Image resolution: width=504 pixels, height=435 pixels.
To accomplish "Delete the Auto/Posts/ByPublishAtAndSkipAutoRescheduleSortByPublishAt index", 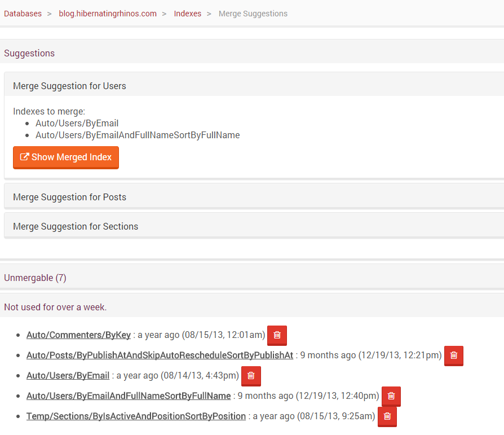I will pyautogui.click(x=453, y=355).
